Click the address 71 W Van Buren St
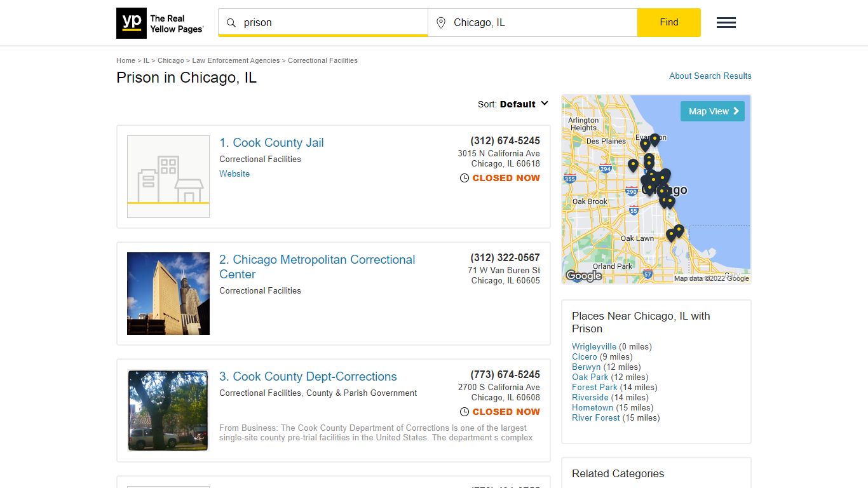 (x=504, y=270)
